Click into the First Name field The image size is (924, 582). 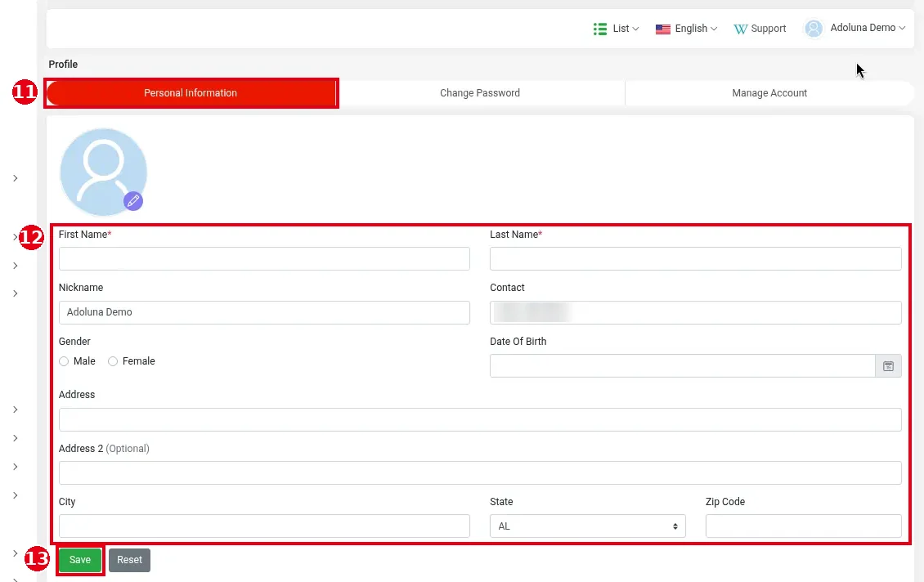coord(264,258)
